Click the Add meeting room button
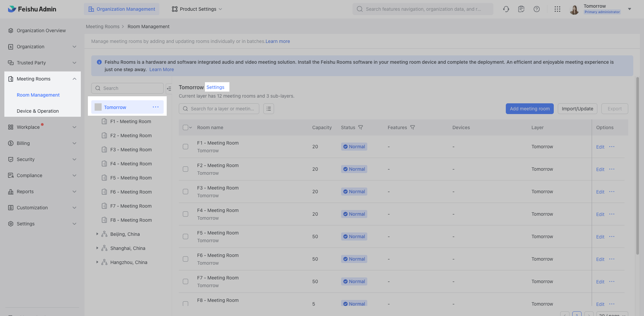Viewport: 644px width, 316px height. (x=529, y=109)
